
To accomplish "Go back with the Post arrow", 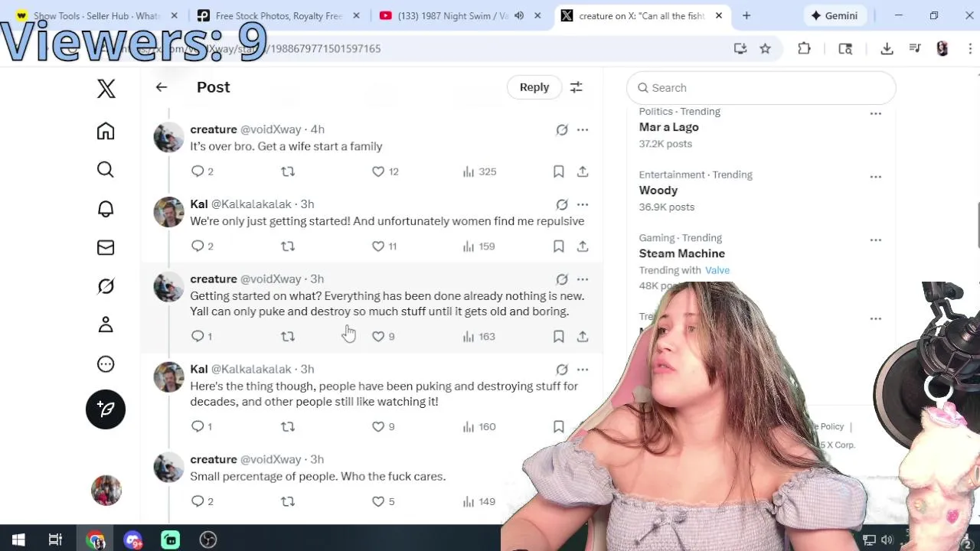I will 162,87.
